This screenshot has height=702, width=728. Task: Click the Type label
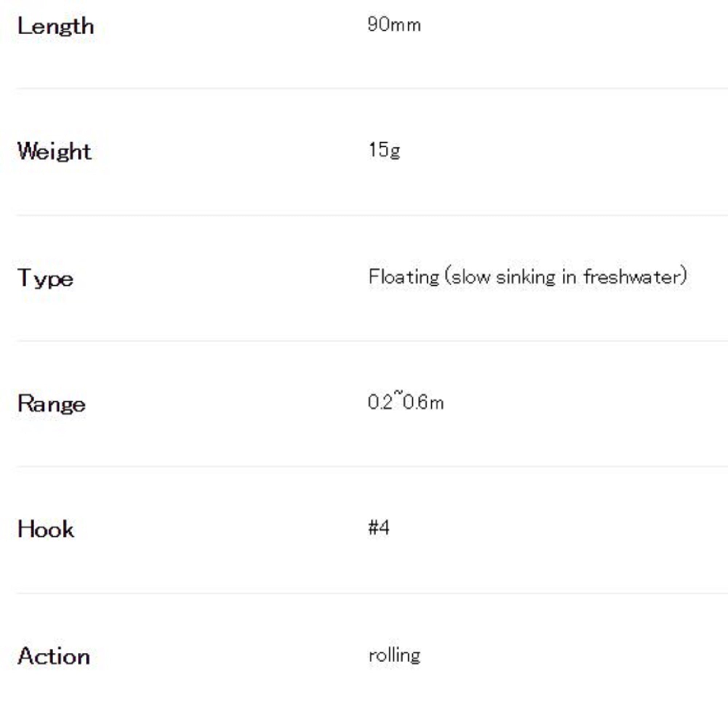[45, 278]
